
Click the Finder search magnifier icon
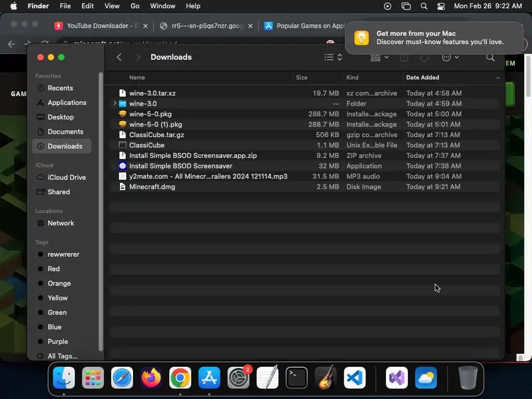490,57
